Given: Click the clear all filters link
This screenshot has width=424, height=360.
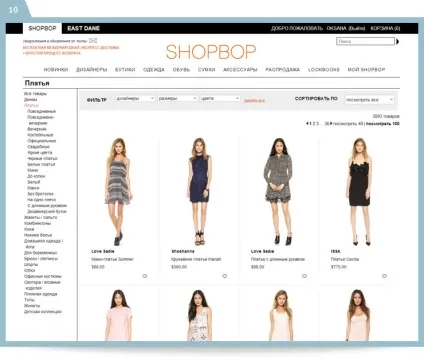Looking at the screenshot, I should click(x=254, y=100).
